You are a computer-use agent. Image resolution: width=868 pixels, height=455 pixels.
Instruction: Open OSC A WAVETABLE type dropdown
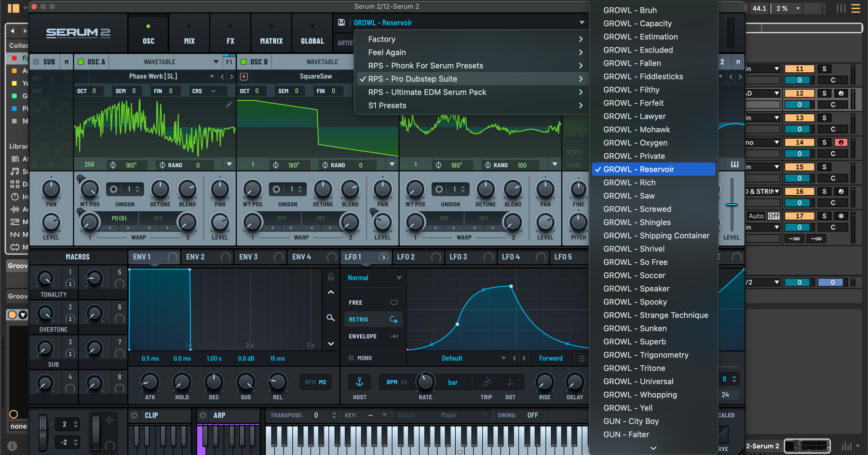[x=216, y=62]
